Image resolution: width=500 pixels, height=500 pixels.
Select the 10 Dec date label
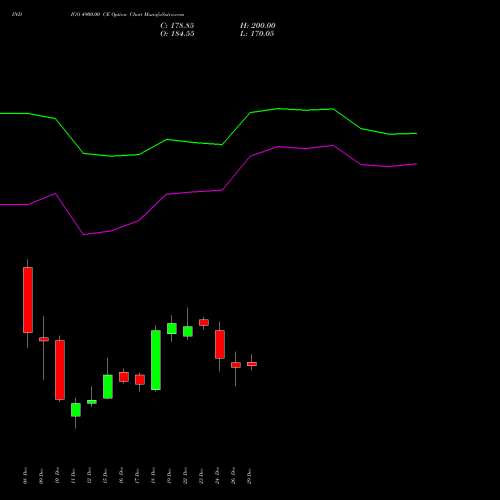point(58,476)
